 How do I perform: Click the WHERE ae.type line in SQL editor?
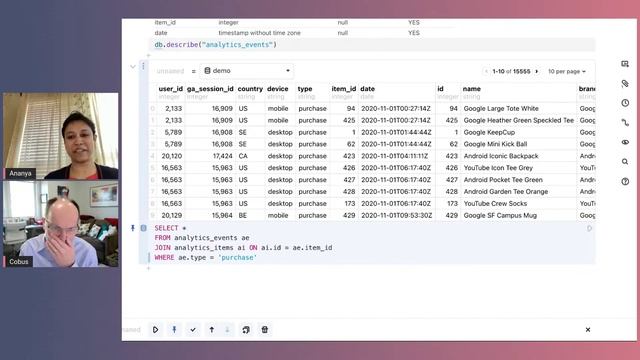tap(206, 258)
